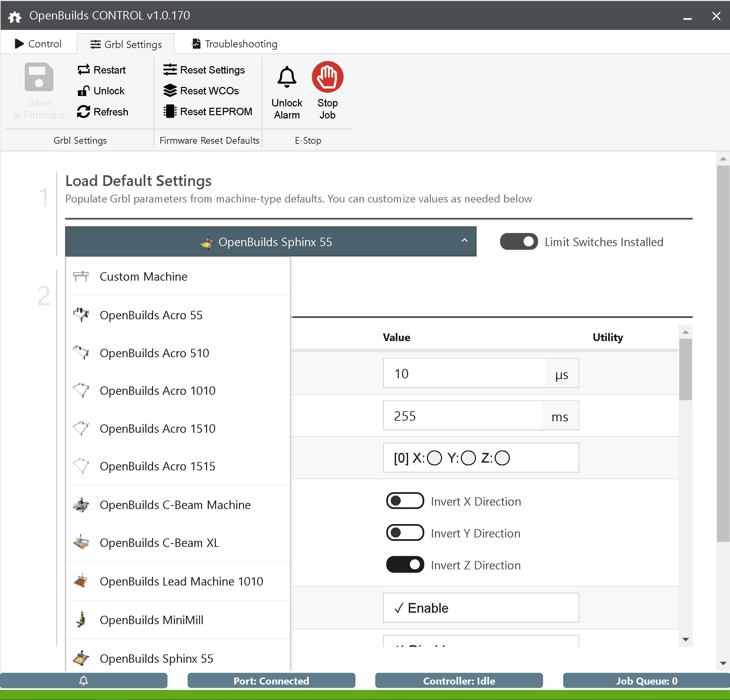
Task: Disable Invert Z Direction switch
Action: point(405,564)
